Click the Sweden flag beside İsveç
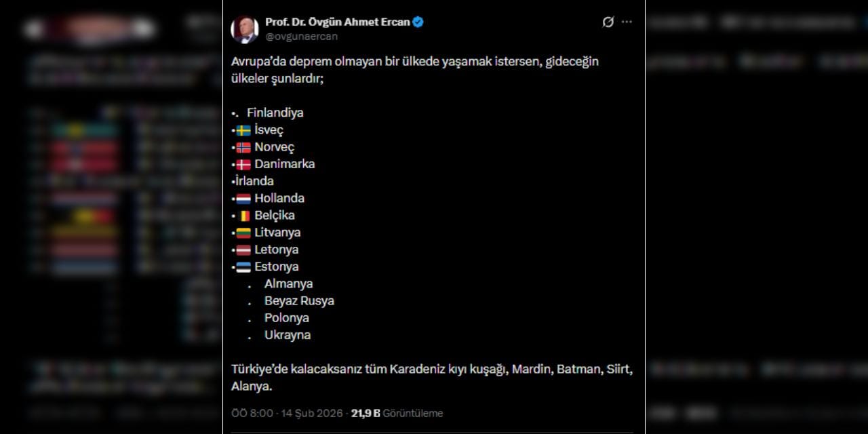868x434 pixels. pyautogui.click(x=243, y=130)
